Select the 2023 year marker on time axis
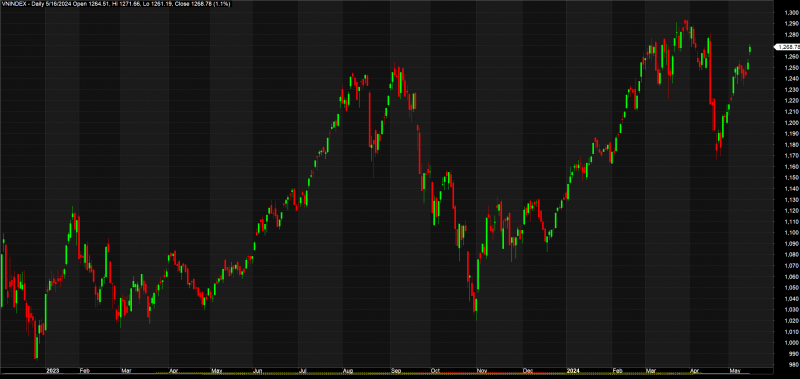Viewport: 800px width, 379px height. [x=52, y=371]
